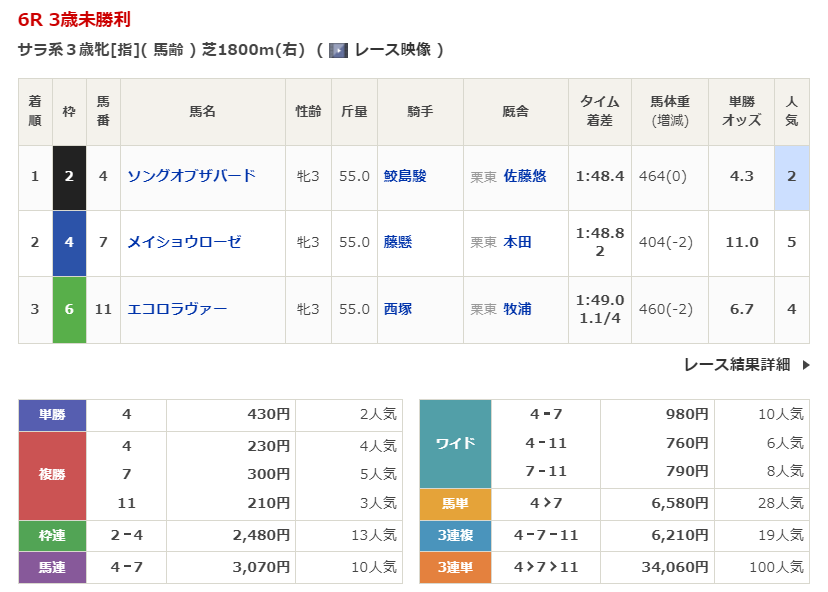Select the 単勝 payout label
This screenshot has height=592, width=828.
tap(52, 414)
